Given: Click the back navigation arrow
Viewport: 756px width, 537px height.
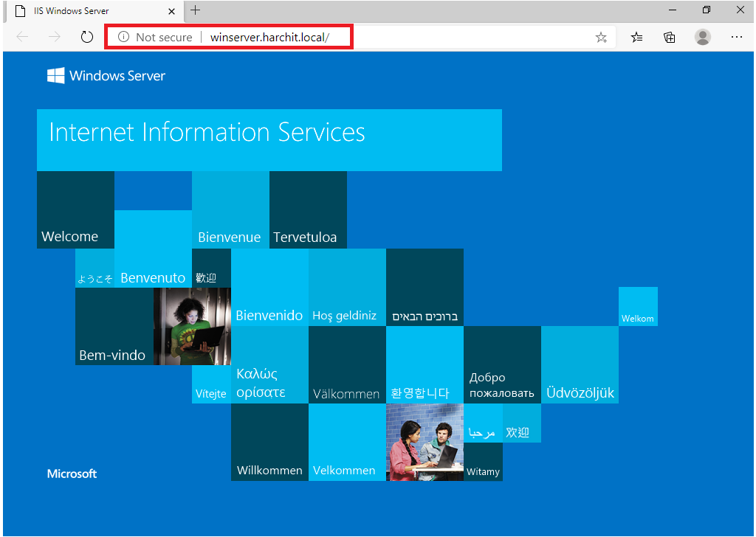Looking at the screenshot, I should point(22,37).
